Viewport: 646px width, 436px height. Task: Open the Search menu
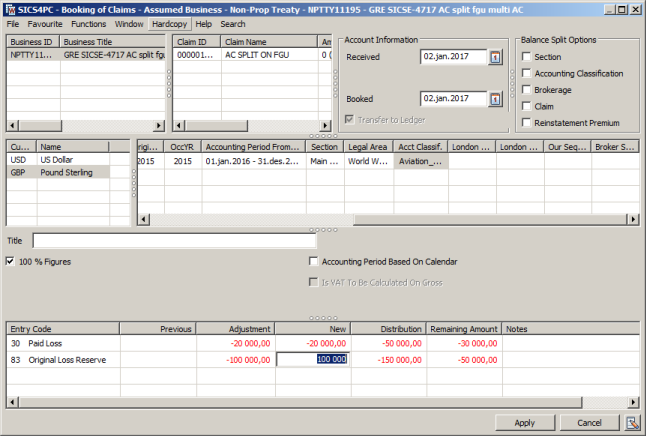click(233, 24)
